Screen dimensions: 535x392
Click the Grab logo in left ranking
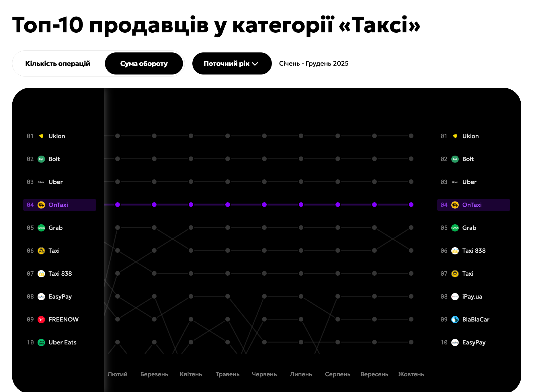pyautogui.click(x=41, y=228)
